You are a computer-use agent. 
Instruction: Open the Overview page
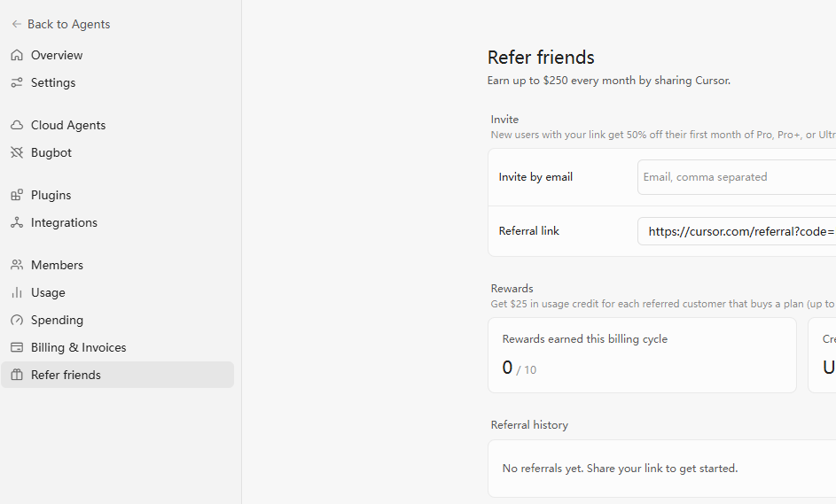pos(57,55)
